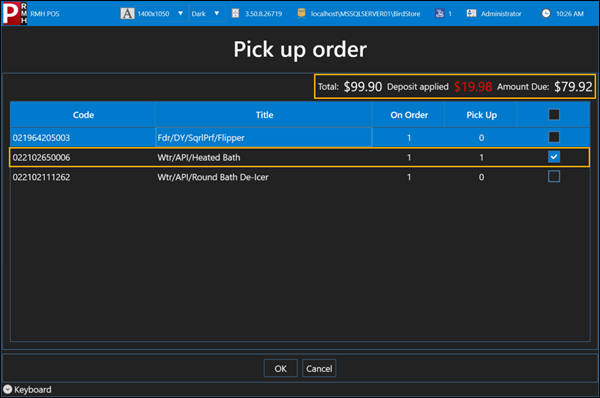Sort by the Pick Up column header
This screenshot has height=398, width=600.
point(481,115)
